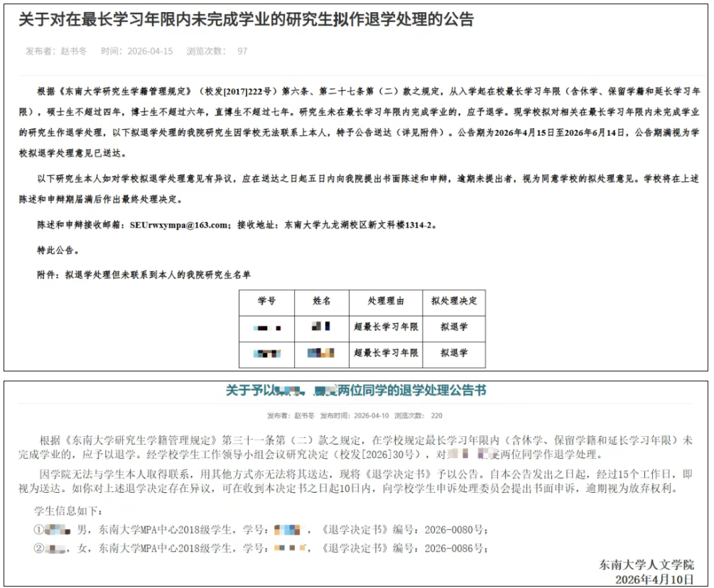Screen dimensions: 714x588
Task: Click the signature 东南大学人文学院
Action: coord(645,565)
